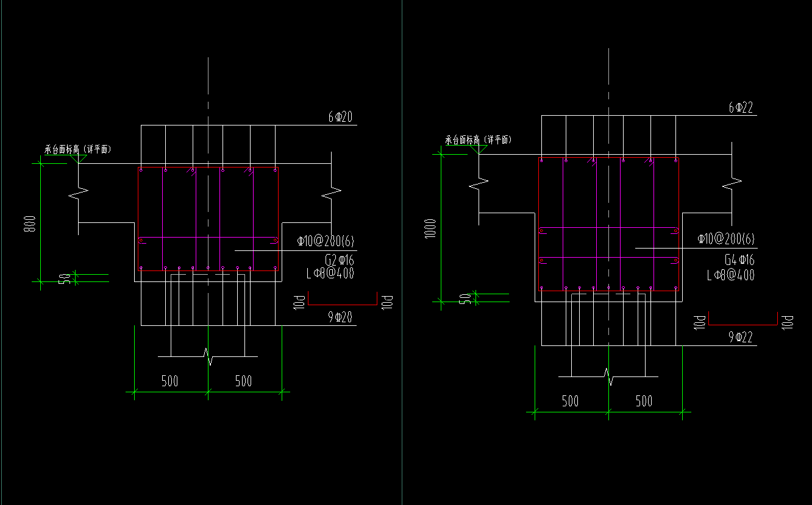Select the 6Φ20 rebar label
Screen dimensions: 812x505
click(341, 118)
